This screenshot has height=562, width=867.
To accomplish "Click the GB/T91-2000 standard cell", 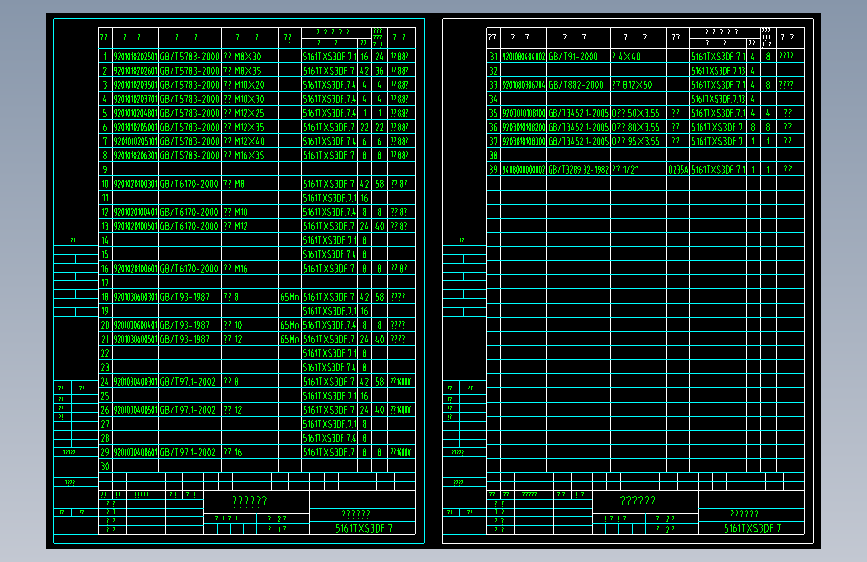I will (x=578, y=56).
